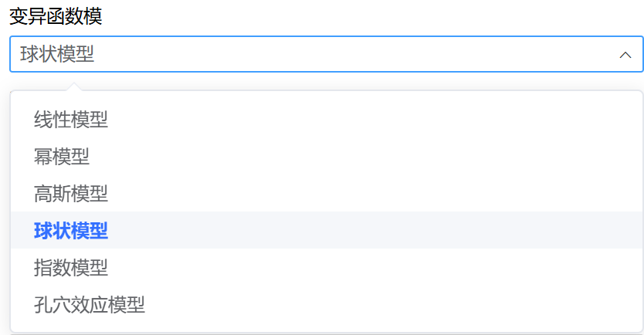Click the small pointer atop the dropdown panel
Screen dimensions: 644x335
(75, 87)
